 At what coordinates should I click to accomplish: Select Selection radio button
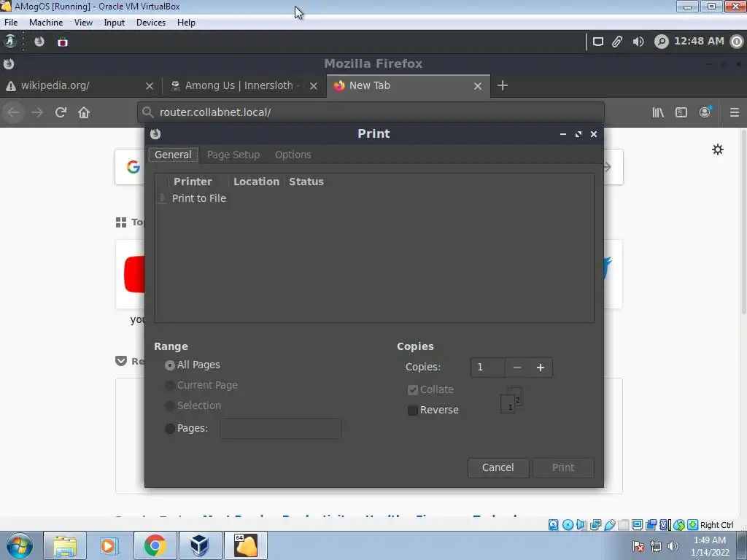[169, 406]
